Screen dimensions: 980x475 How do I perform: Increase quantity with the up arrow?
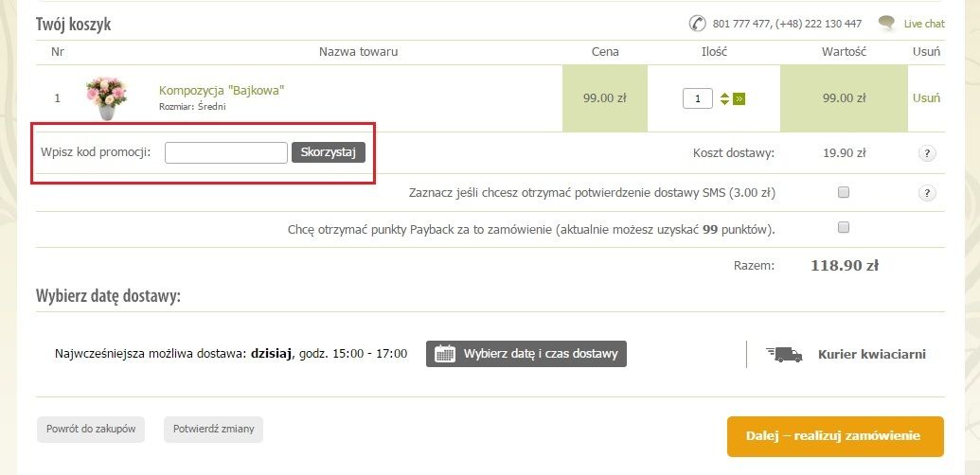(724, 95)
